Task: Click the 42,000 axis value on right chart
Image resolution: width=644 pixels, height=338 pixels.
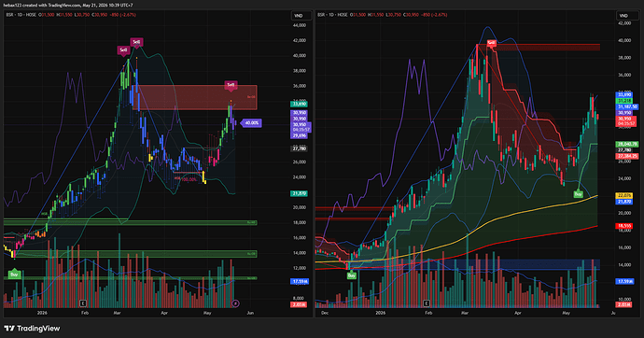Action: coord(624,23)
